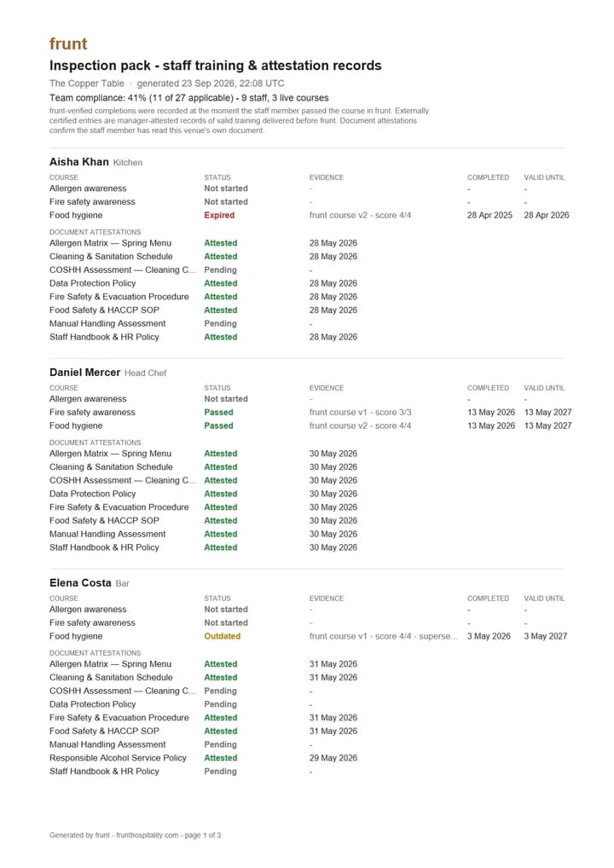The width and height of the screenshot is (614, 868).
Task: Click the "EVIDENCE" column header in Elena Costa's table
Action: click(x=326, y=599)
